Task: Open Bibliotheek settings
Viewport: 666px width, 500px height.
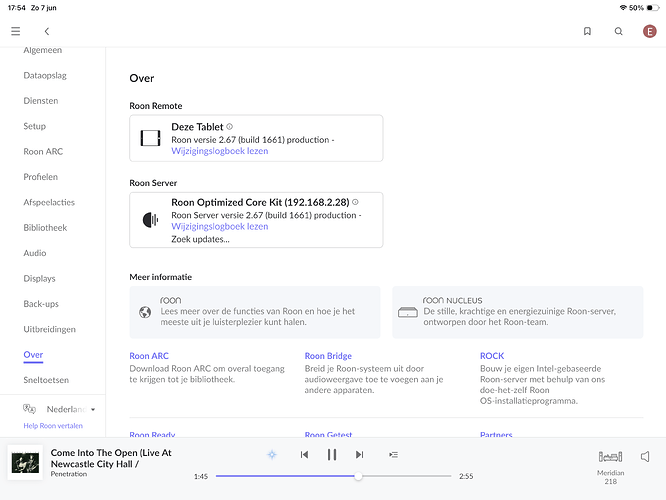Action: pyautogui.click(x=45, y=228)
